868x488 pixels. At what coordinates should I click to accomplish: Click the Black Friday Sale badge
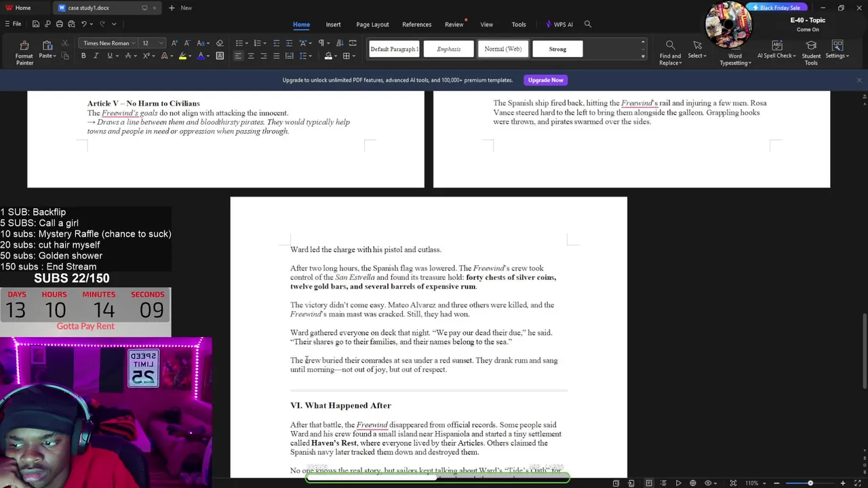coord(776,7)
